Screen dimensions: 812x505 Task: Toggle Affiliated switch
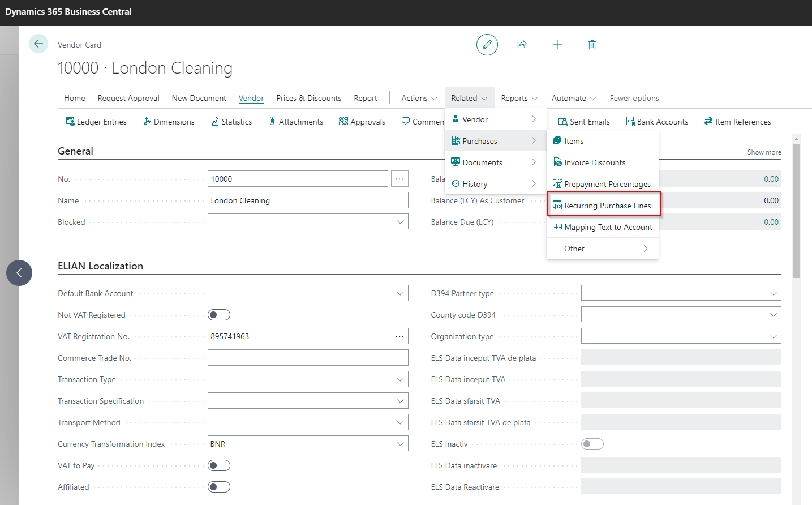(x=219, y=487)
